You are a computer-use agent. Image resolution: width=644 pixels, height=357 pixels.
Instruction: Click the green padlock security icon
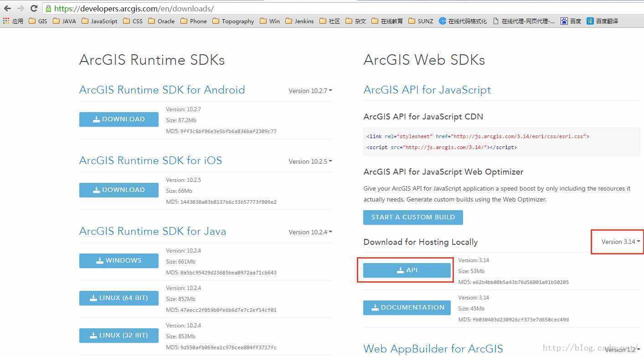coord(49,8)
